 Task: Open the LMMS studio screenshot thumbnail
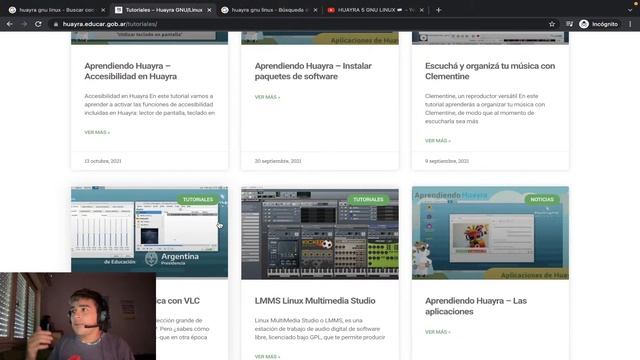coord(320,233)
